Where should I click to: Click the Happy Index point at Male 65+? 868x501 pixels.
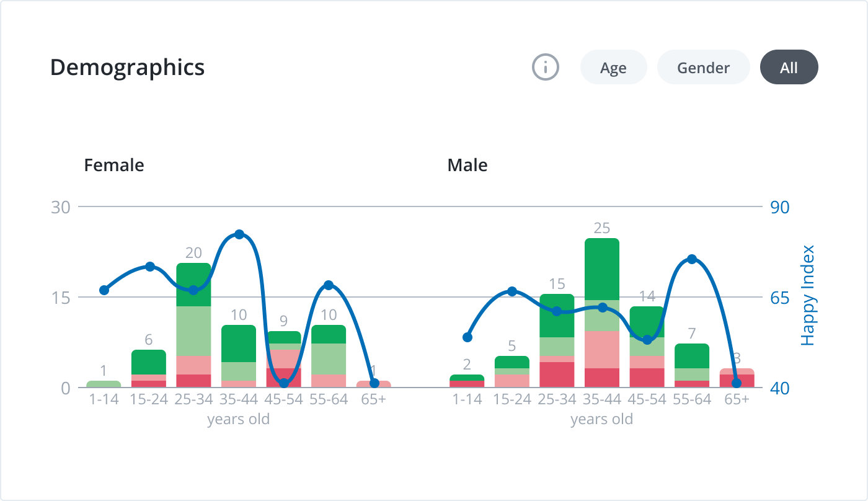click(x=738, y=383)
